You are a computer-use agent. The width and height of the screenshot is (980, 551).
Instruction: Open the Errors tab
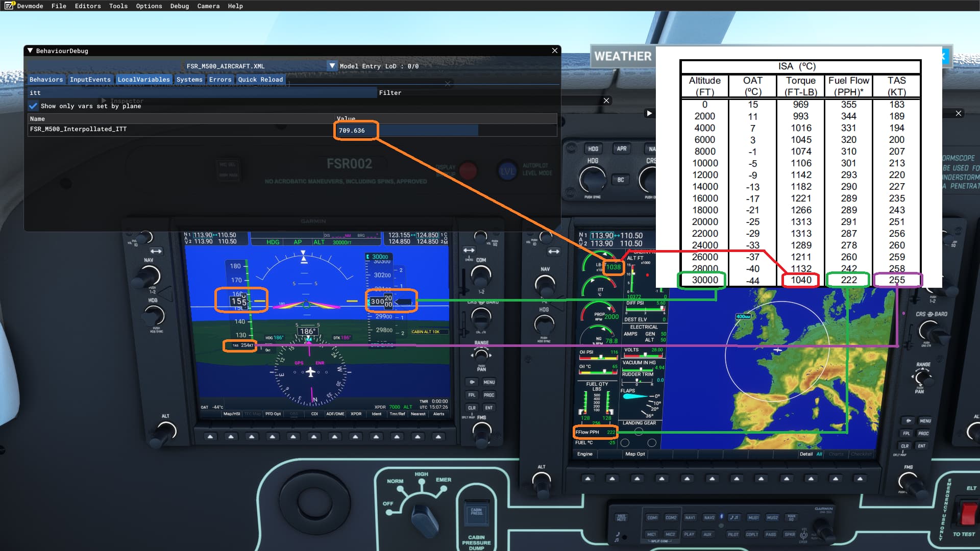[220, 80]
